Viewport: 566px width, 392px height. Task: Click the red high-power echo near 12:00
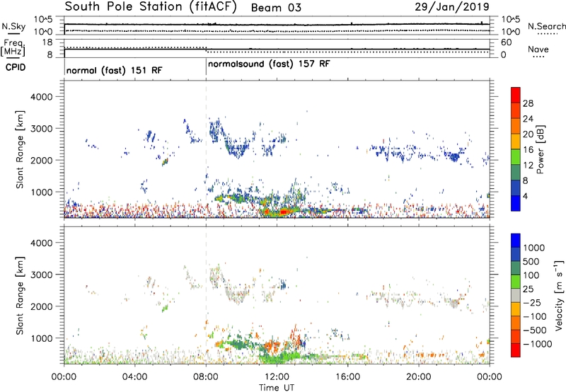(284, 212)
